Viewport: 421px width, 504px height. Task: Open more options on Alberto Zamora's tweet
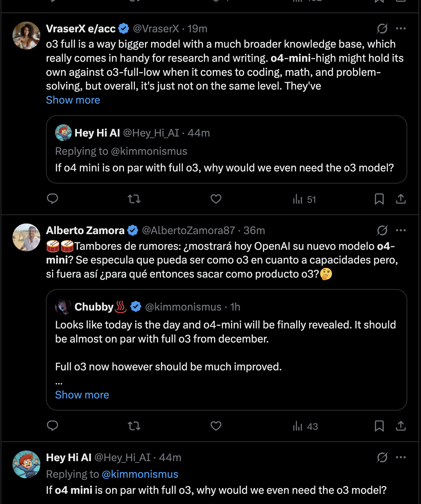click(x=401, y=230)
